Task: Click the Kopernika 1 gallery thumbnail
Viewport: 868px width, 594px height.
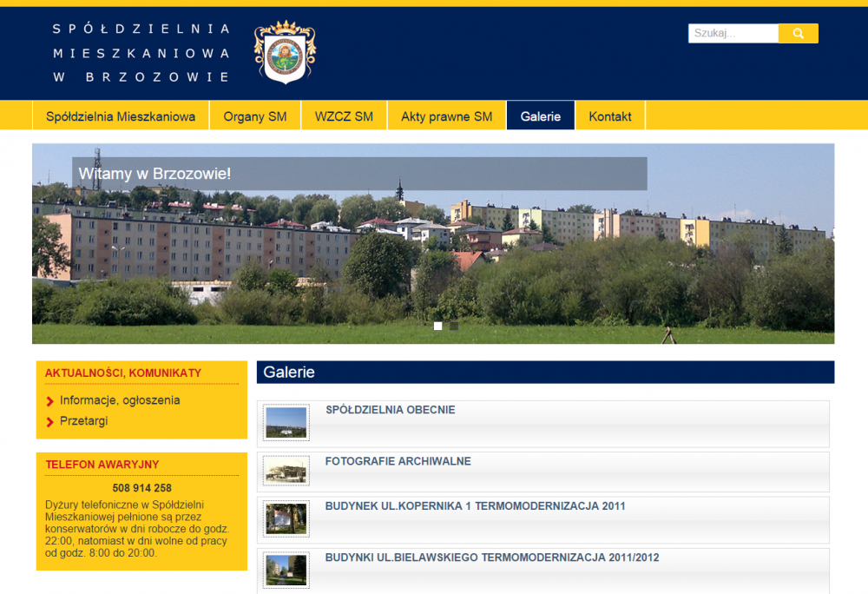Action: coord(286,519)
